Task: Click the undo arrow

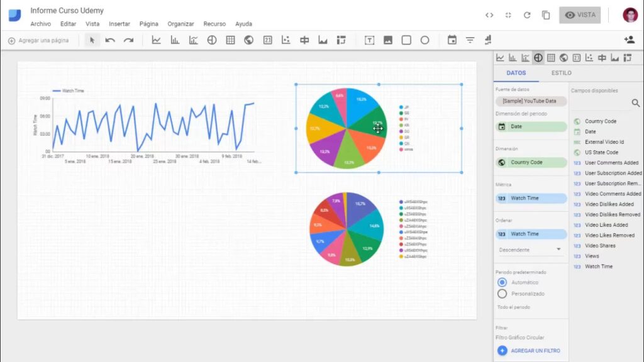Action: pyautogui.click(x=110, y=40)
